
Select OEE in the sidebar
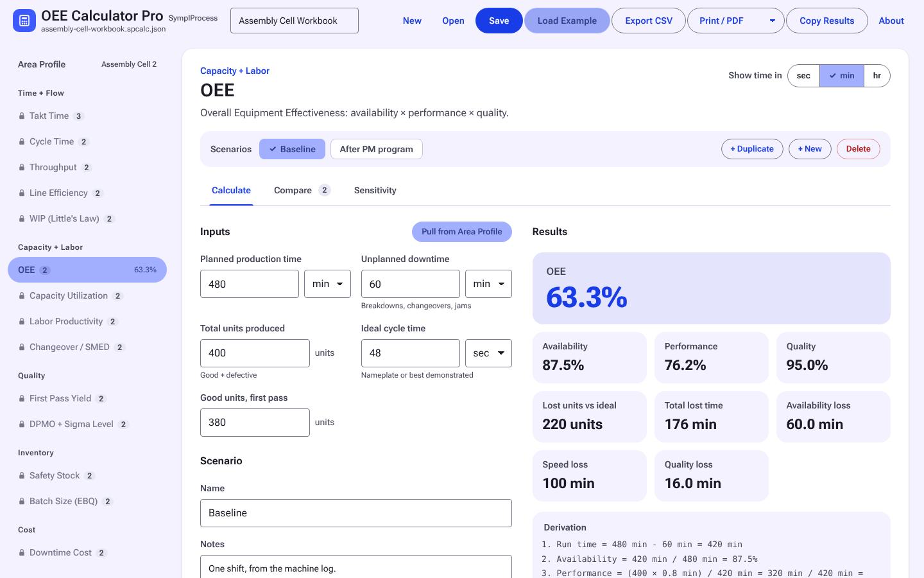pyautogui.click(x=87, y=270)
